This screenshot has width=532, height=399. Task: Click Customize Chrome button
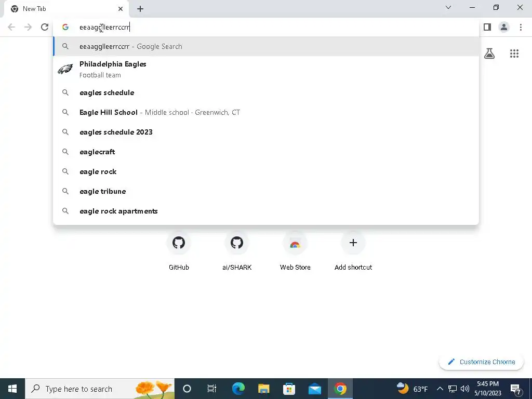(x=482, y=362)
